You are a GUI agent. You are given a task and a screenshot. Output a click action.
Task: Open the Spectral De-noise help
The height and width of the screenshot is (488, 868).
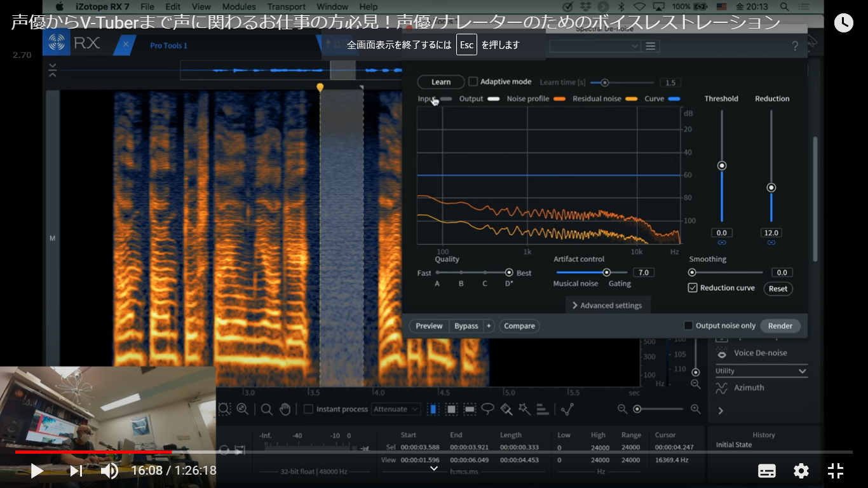795,46
